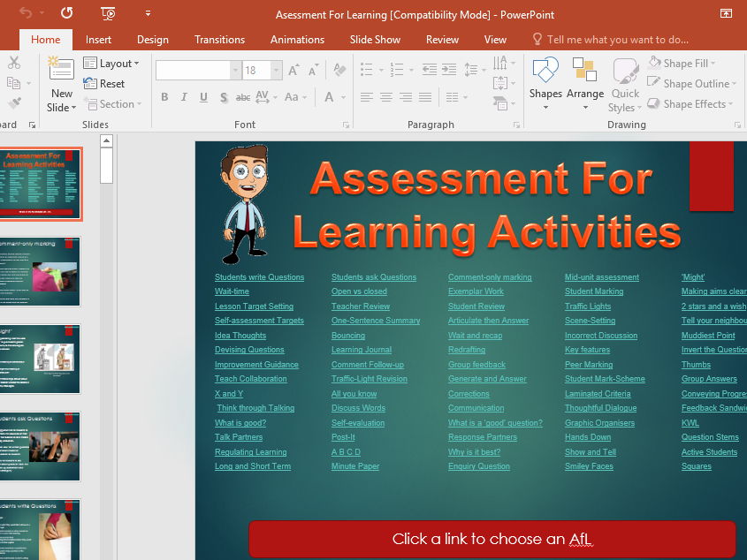This screenshot has height=560, width=747.
Task: Click the Traffic Lights link
Action: 588,306
